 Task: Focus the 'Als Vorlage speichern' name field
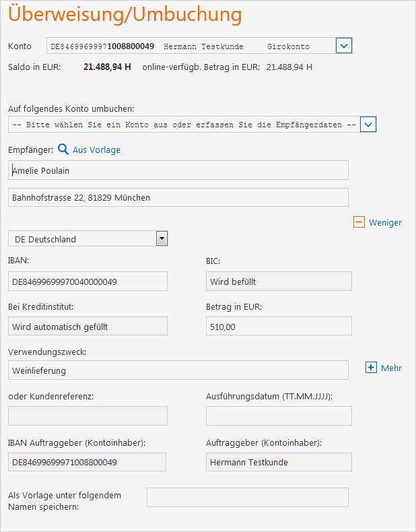[x=248, y=498]
